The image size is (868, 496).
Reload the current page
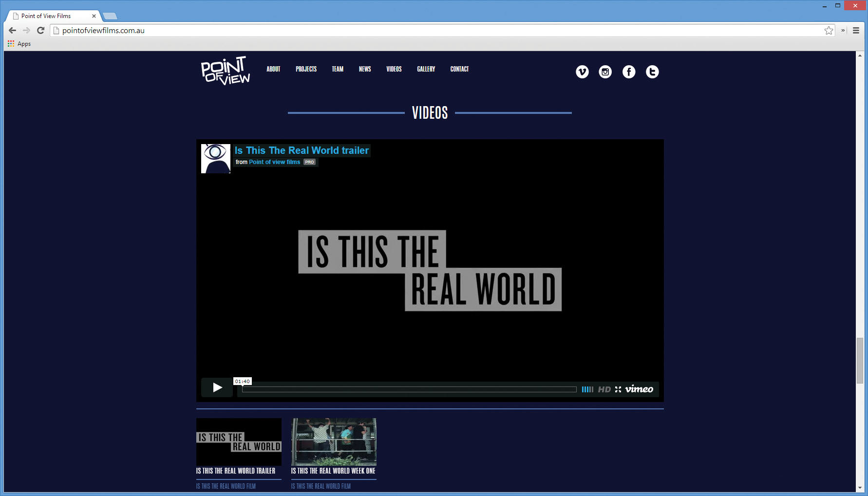41,30
